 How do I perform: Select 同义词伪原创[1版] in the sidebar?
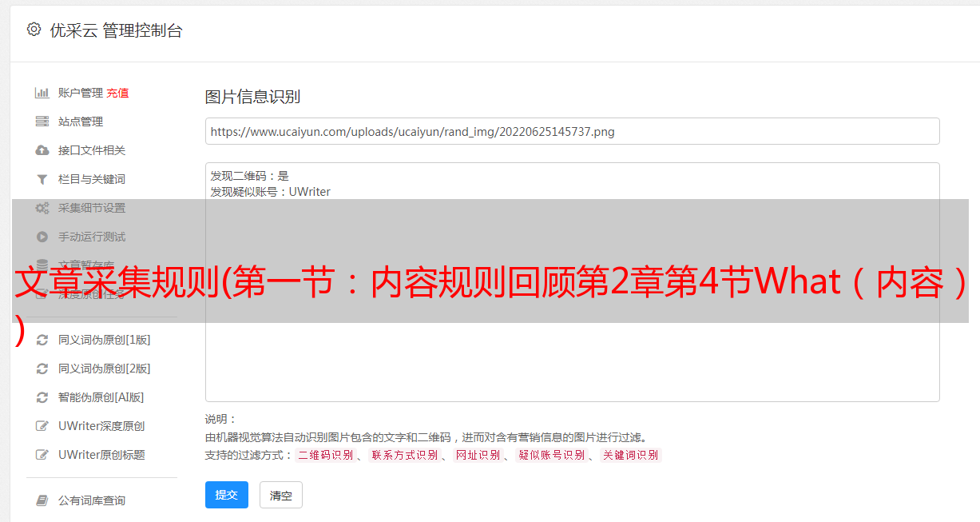(x=104, y=340)
